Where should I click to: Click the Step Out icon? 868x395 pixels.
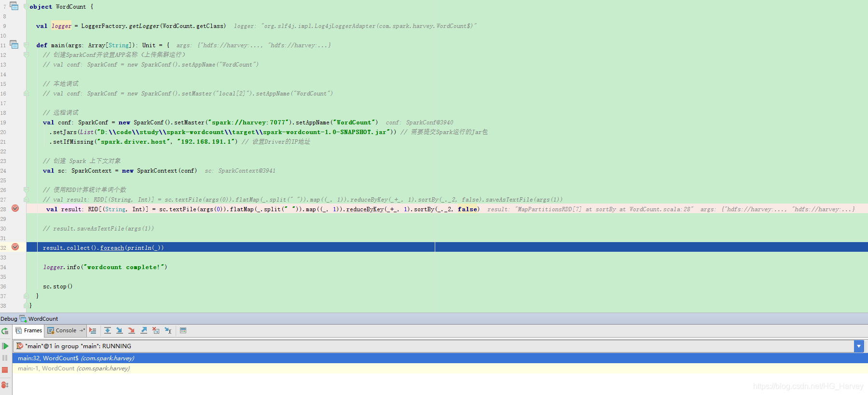144,330
